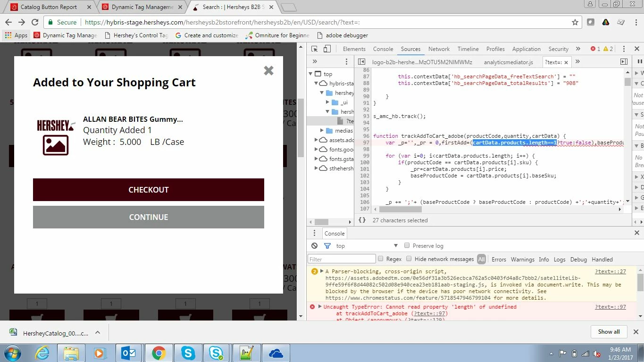The height and width of the screenshot is (362, 644).
Task: Expand the assets.ado domain node
Action: (x=317, y=140)
